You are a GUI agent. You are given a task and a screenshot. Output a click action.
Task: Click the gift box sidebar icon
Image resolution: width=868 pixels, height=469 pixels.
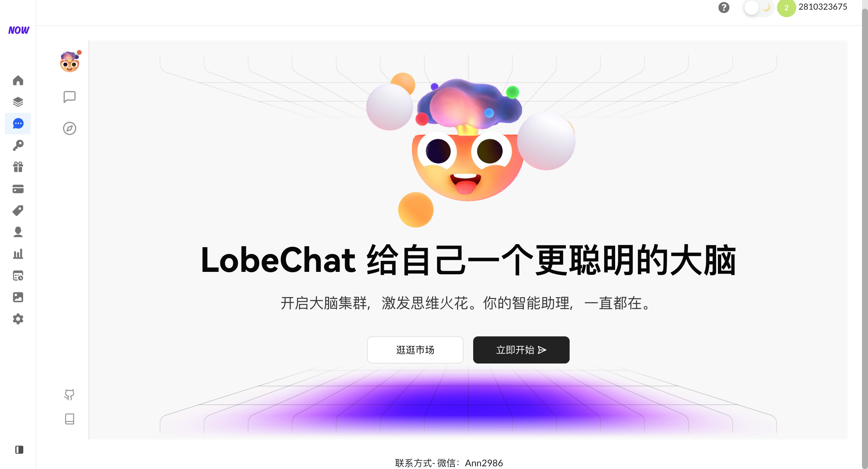tap(18, 167)
